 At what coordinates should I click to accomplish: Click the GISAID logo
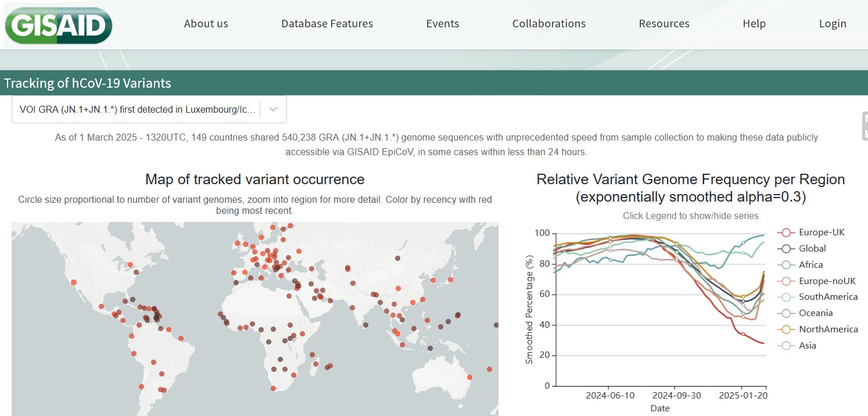[58, 25]
